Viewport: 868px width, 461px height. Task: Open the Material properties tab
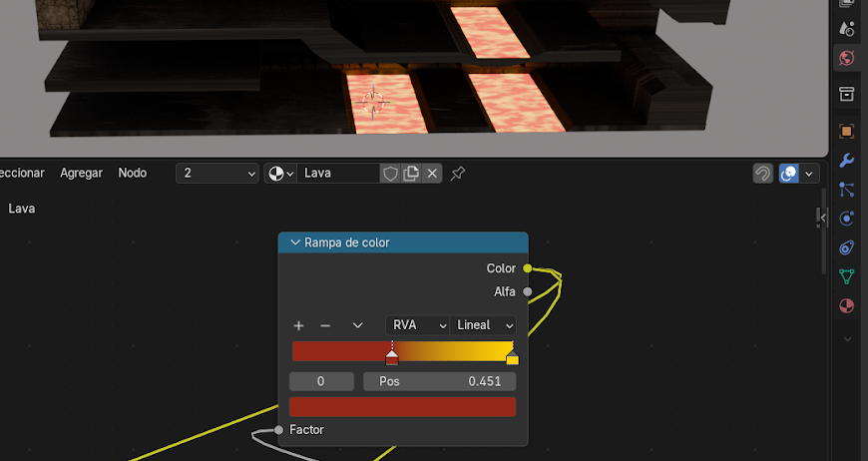pos(846,305)
